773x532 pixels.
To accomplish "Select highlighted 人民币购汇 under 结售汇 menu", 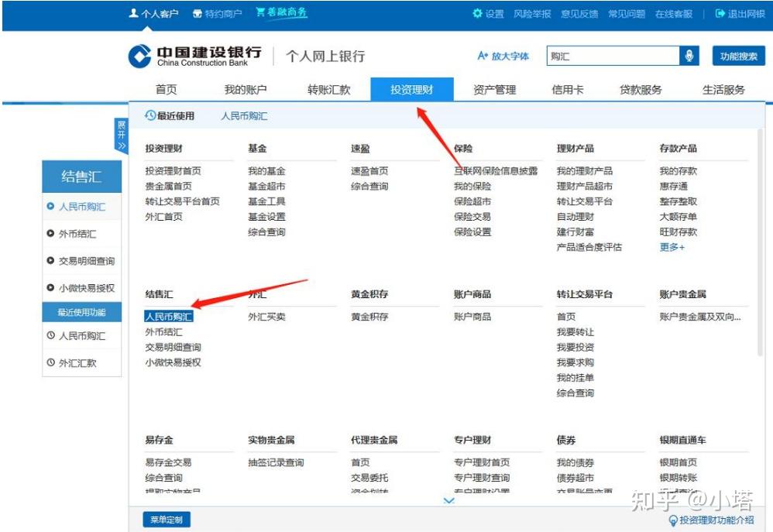I will (x=169, y=317).
